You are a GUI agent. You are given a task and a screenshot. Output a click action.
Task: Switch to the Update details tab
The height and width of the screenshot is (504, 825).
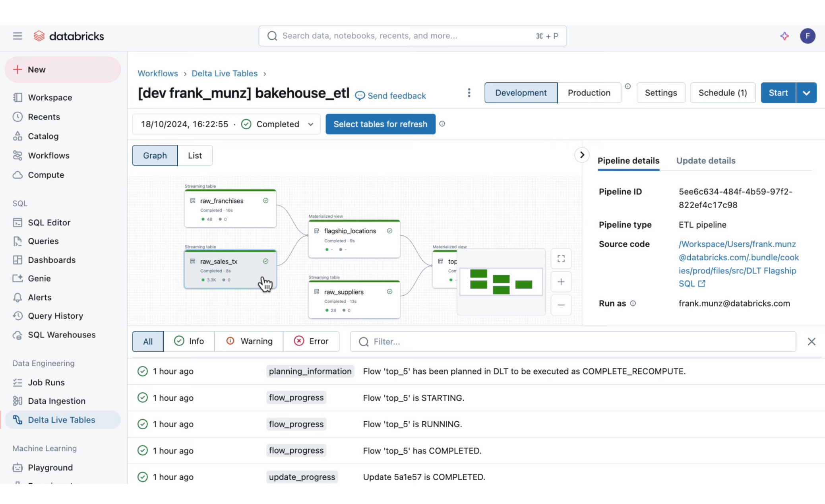click(705, 161)
